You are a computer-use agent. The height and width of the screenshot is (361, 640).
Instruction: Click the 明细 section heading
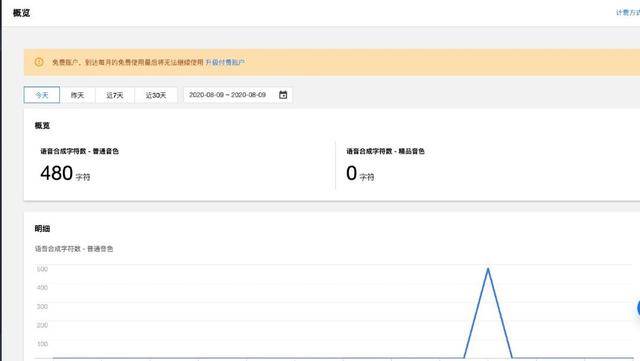(x=42, y=229)
